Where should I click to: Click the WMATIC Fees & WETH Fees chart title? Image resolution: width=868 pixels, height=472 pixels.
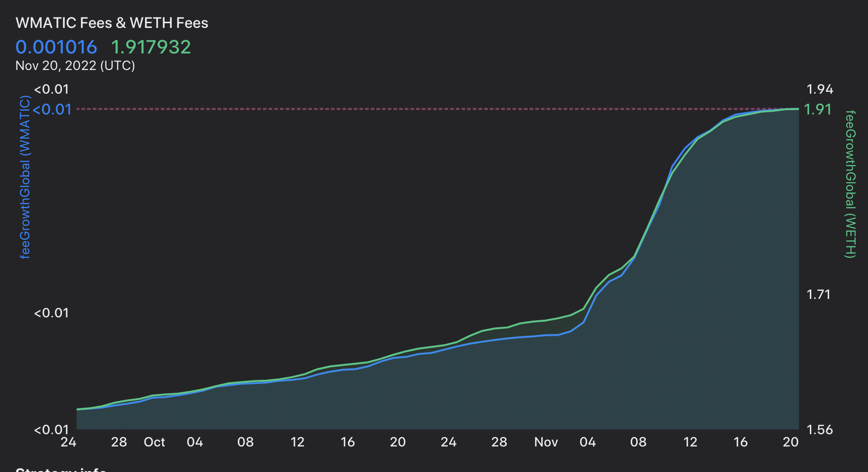(112, 23)
